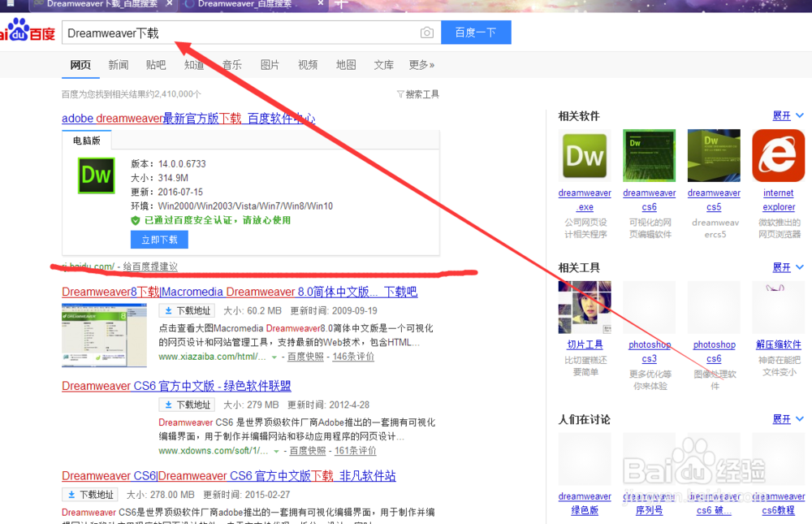
Task: Click the www.xdowns.com URL text
Action: click(214, 451)
